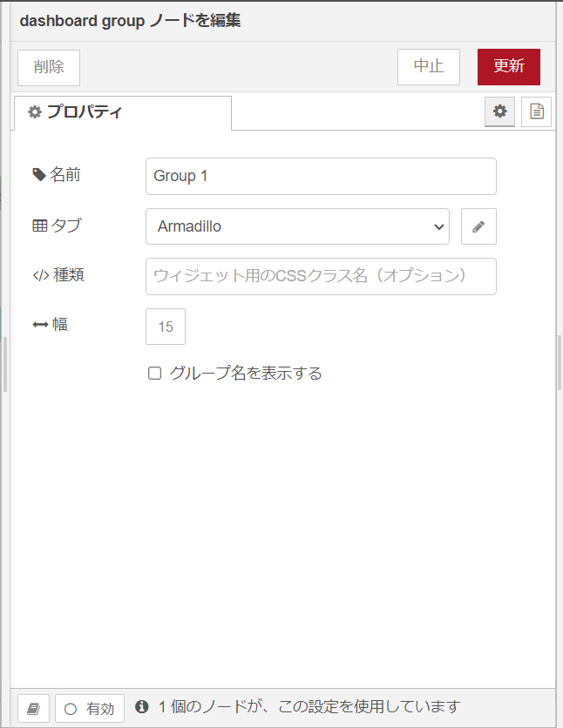Open the タブ dropdown showing Armadillo
The height and width of the screenshot is (728, 563).
pyautogui.click(x=297, y=226)
